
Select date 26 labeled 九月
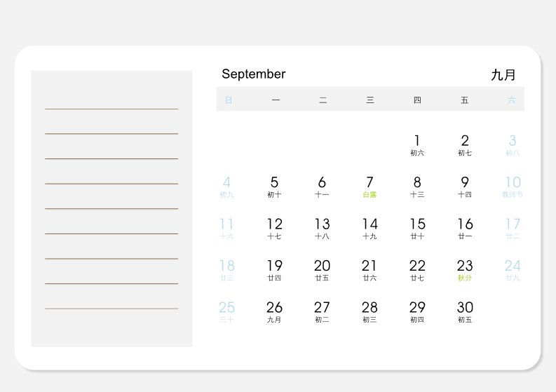(x=274, y=312)
